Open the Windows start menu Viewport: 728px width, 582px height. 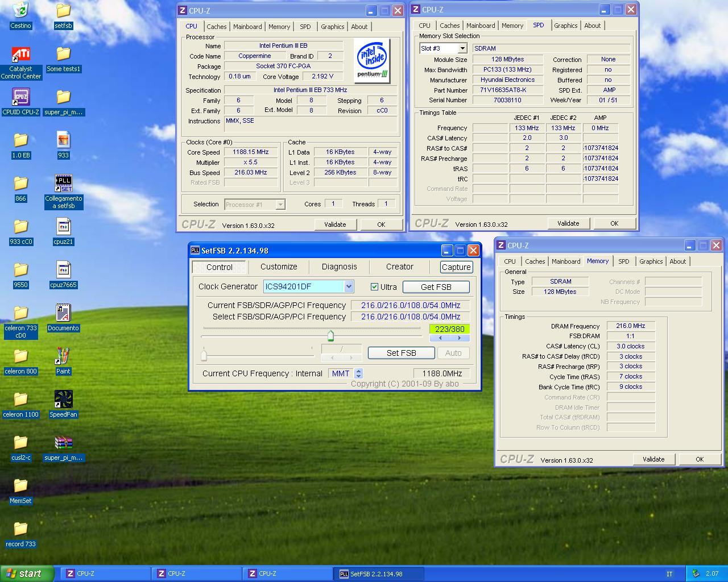[27, 573]
